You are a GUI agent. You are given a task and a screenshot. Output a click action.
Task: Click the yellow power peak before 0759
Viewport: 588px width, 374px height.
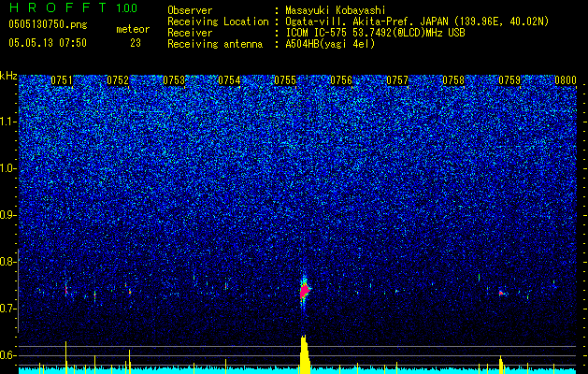[501, 365]
